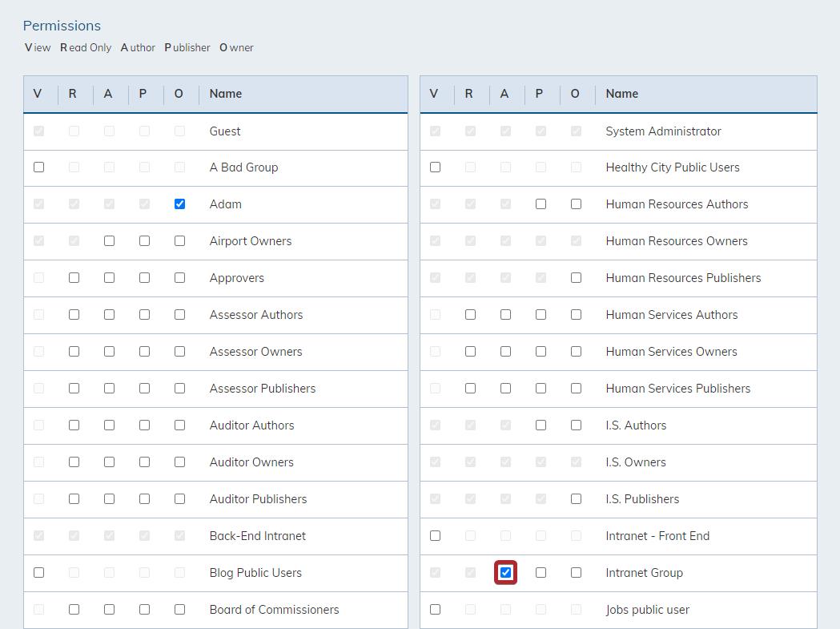Click the O column header in left table

click(179, 94)
